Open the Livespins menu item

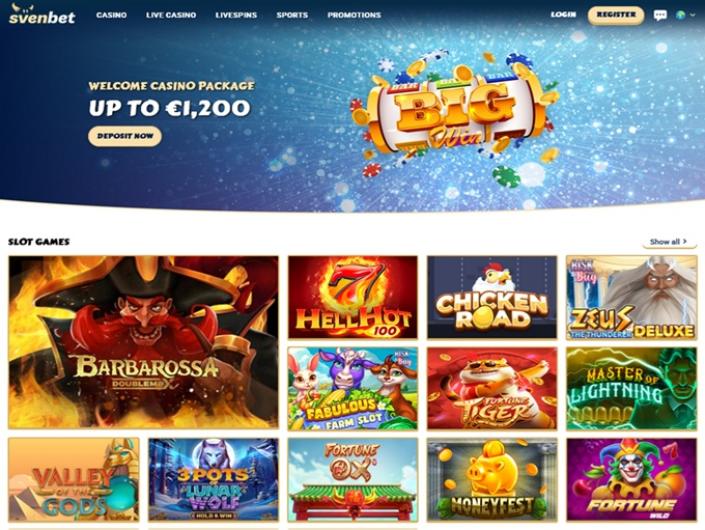point(236,15)
